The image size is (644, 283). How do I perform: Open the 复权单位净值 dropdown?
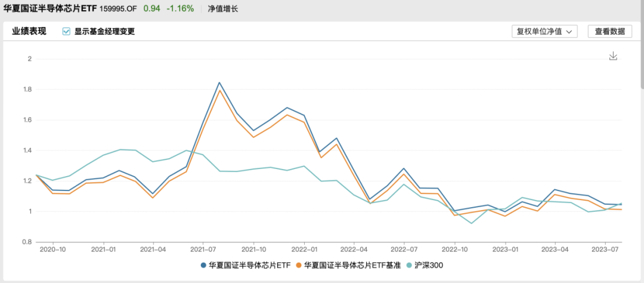pos(544,32)
